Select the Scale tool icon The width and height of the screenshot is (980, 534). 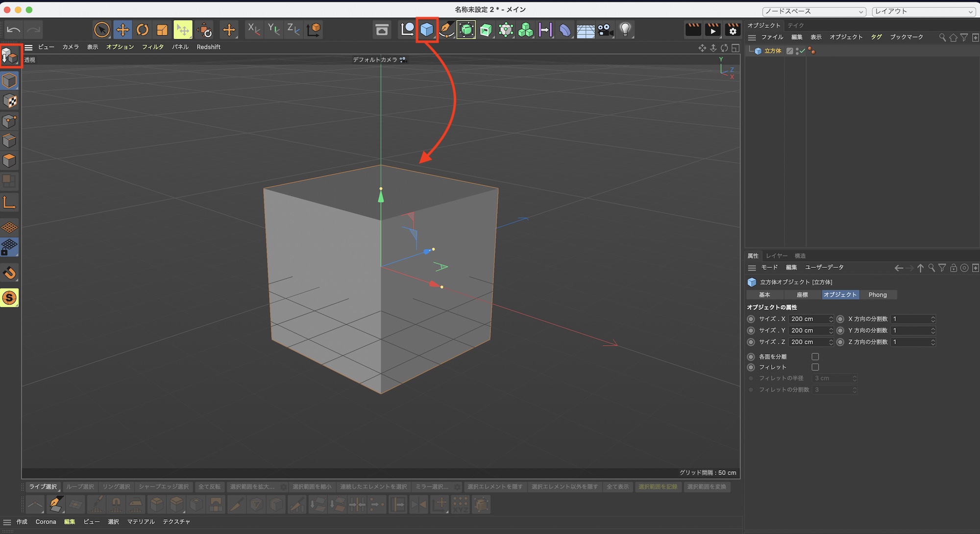tap(162, 30)
